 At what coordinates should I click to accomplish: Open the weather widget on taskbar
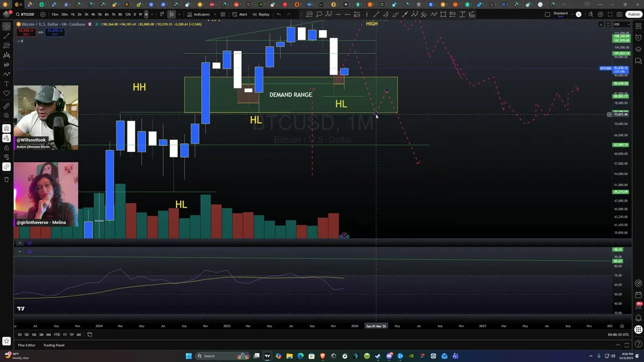click(17, 356)
